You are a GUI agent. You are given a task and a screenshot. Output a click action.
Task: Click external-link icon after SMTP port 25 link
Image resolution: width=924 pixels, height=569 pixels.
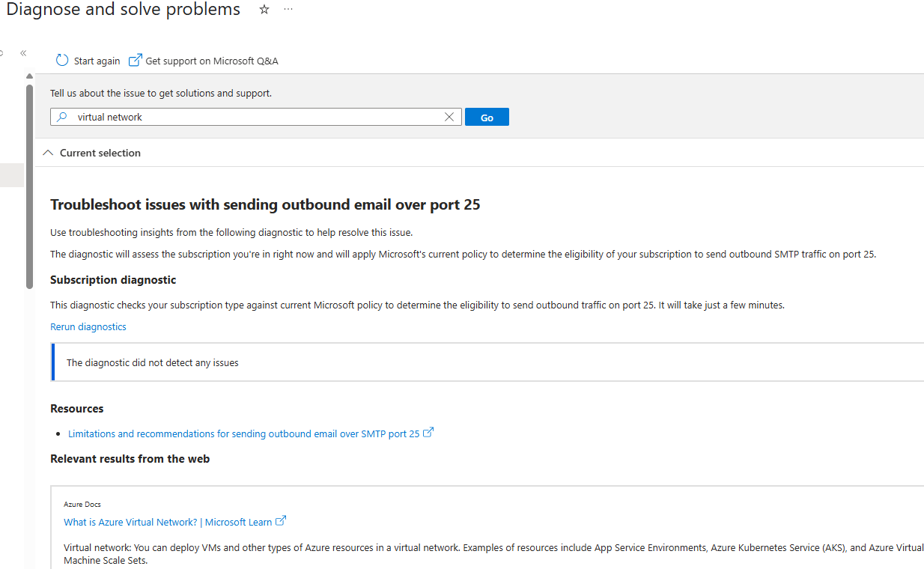(428, 433)
